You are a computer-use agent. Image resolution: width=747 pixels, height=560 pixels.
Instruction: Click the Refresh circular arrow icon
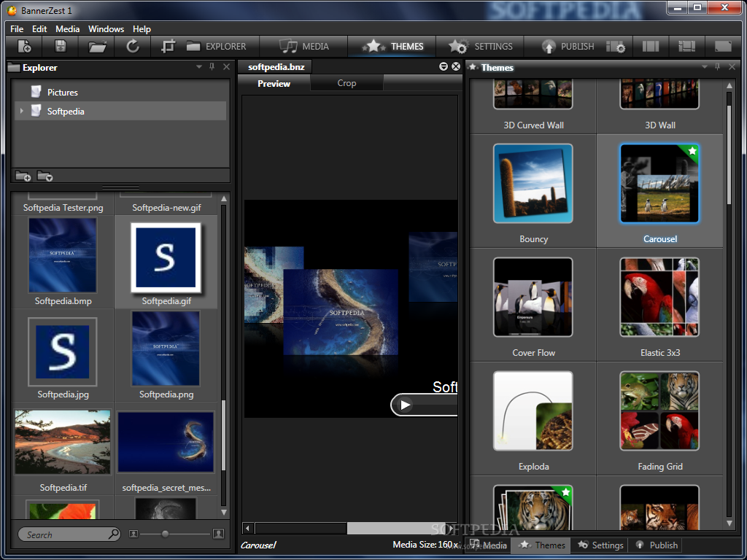pyautogui.click(x=133, y=46)
